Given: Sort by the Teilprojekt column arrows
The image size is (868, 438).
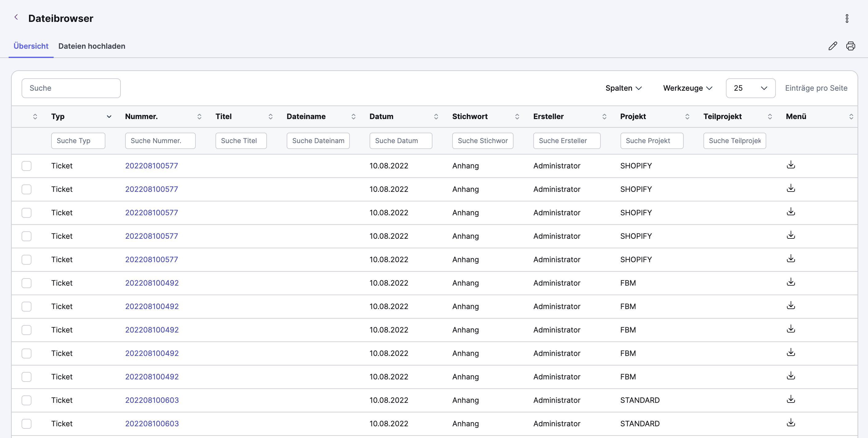Looking at the screenshot, I should pos(770,117).
